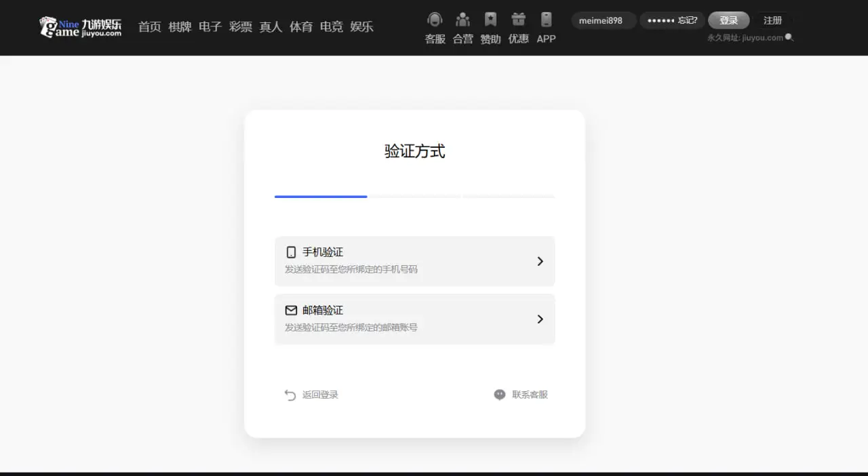Click the phone icon beside 手机验证

tap(291, 251)
